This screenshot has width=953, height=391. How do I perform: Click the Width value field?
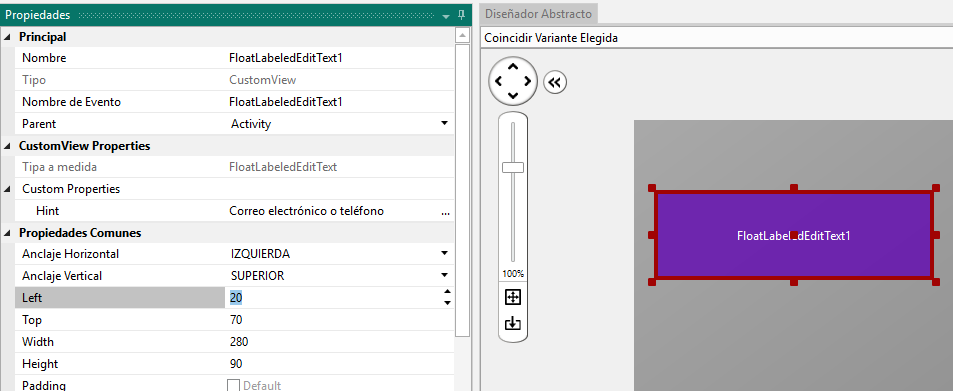click(340, 342)
